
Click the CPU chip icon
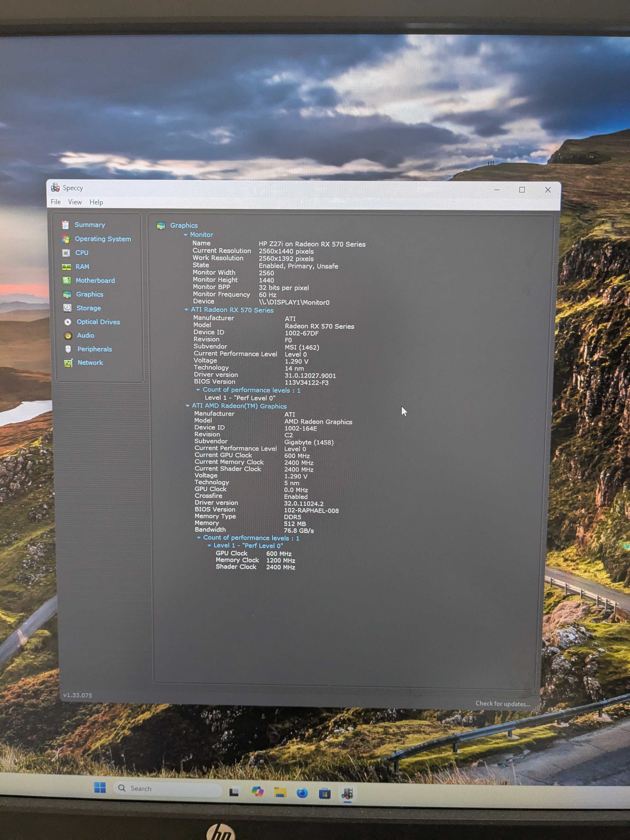point(66,253)
